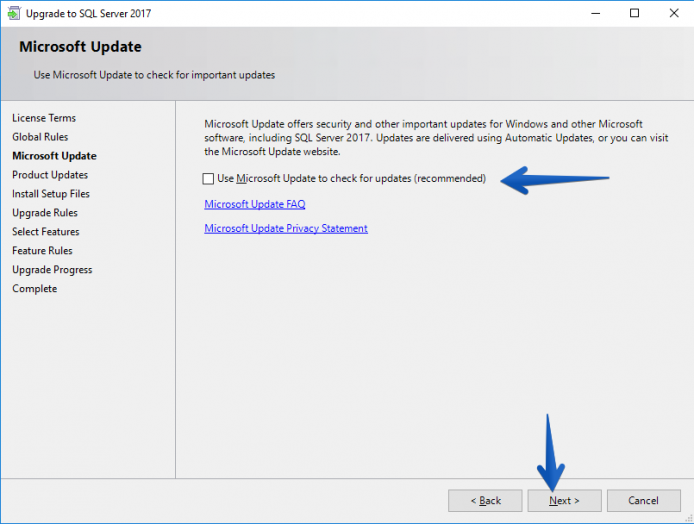Select License Terms step in sidebar
The width and height of the screenshot is (694, 524).
click(x=44, y=118)
